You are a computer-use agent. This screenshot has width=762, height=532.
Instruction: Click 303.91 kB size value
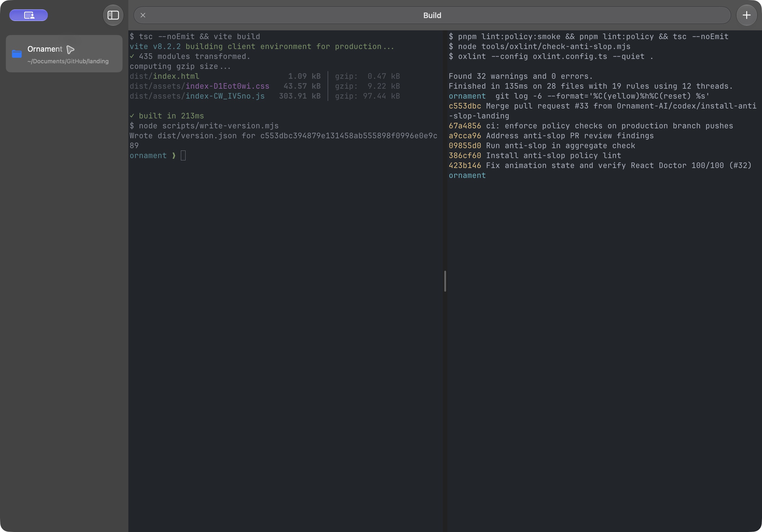[300, 96]
